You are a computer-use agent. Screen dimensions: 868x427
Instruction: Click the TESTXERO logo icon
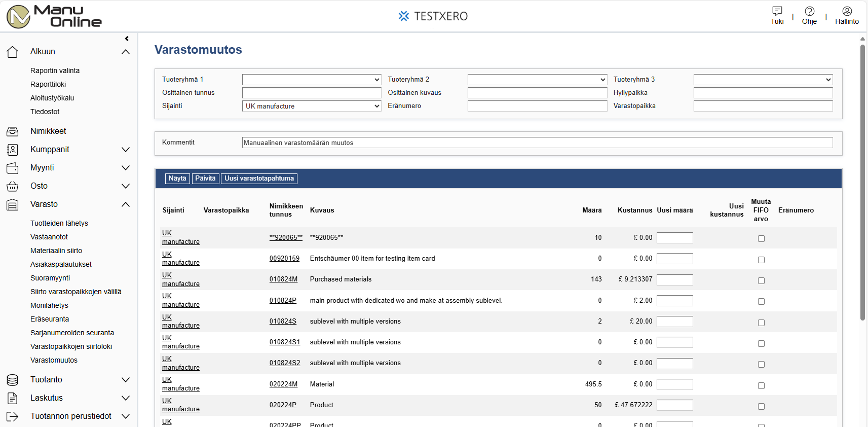(x=403, y=16)
